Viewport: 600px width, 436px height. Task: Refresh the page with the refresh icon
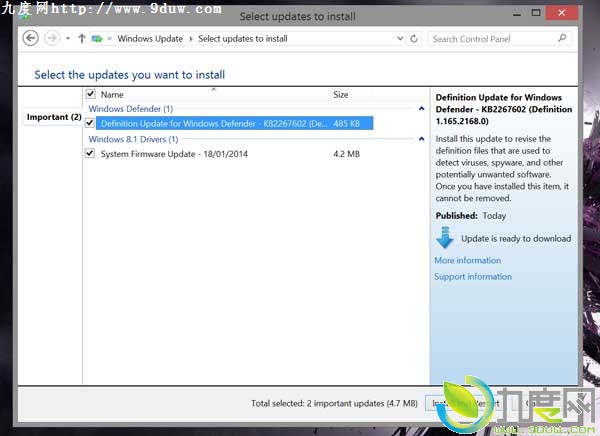click(x=414, y=39)
